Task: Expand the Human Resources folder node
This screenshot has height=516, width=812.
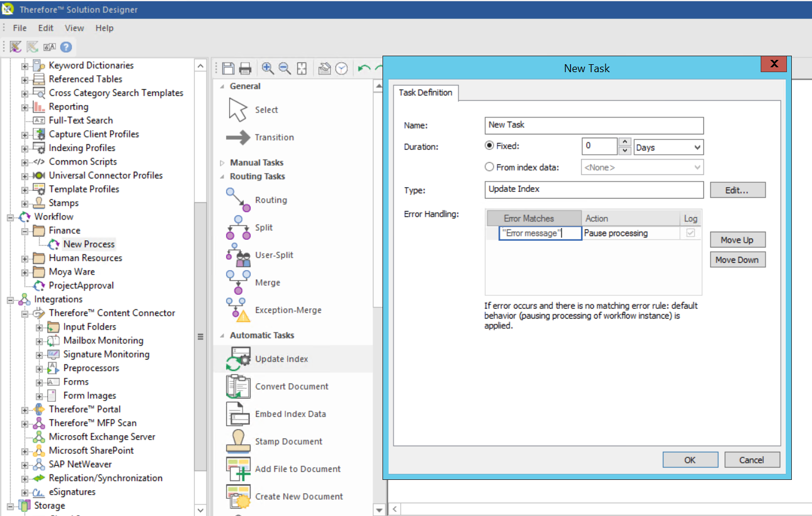Action: point(24,258)
